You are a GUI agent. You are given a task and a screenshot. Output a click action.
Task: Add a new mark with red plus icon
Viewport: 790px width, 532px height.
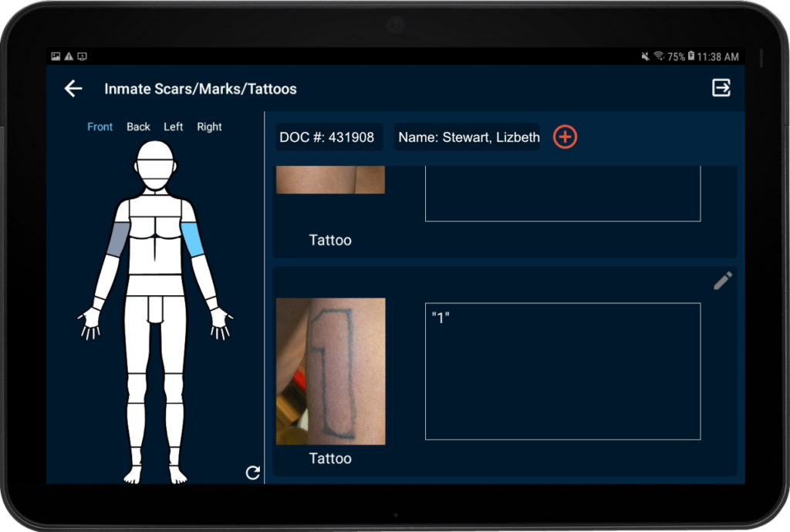565,137
